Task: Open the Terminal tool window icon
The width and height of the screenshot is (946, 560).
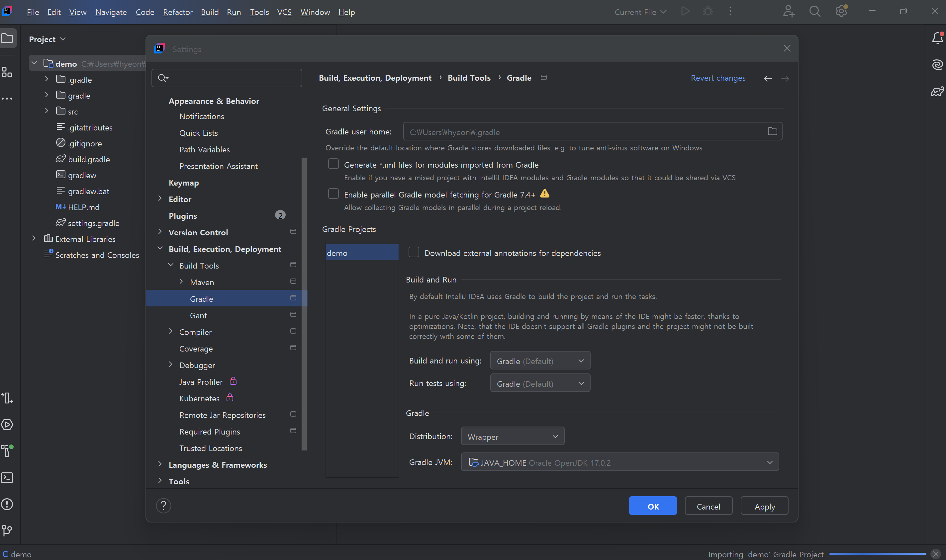Action: coord(7,478)
